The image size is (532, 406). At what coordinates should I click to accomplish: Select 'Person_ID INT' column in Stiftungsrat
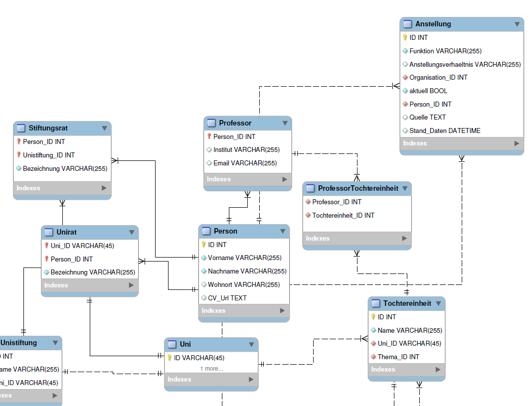[x=62, y=141]
